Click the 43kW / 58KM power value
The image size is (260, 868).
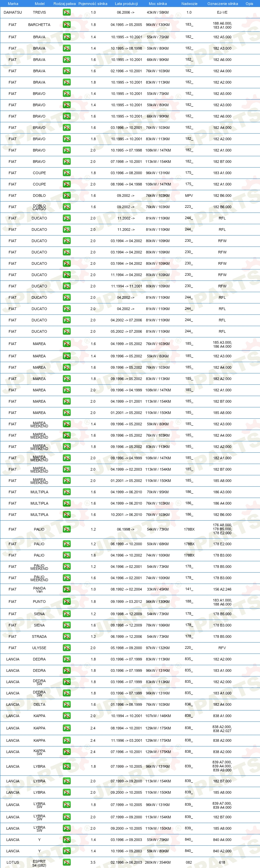point(158,12)
